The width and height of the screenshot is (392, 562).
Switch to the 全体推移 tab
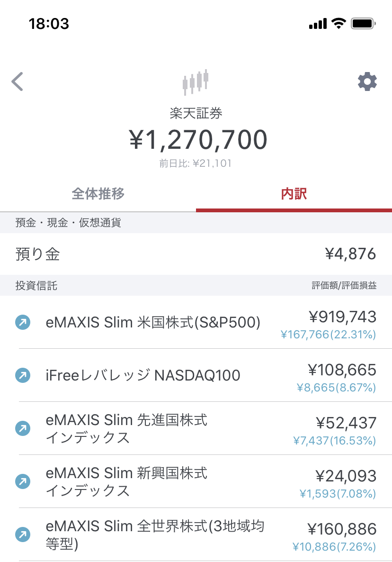pyautogui.click(x=98, y=194)
